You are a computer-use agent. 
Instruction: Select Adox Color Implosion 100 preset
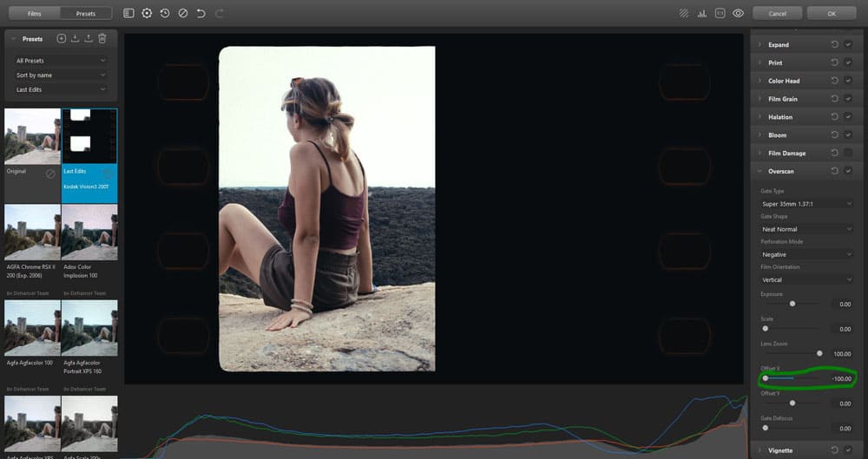coord(89,233)
